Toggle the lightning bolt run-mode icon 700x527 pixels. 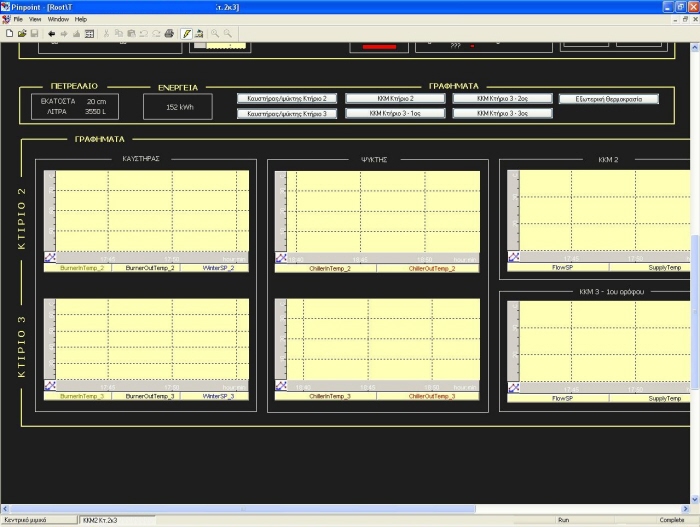pyautogui.click(x=187, y=33)
